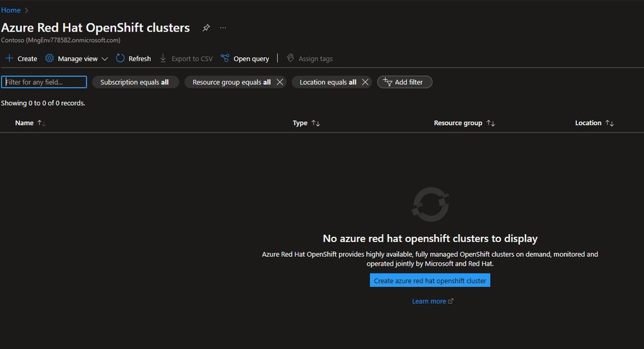The image size is (644, 349).
Task: Sort by the Name column
Action: tap(30, 123)
